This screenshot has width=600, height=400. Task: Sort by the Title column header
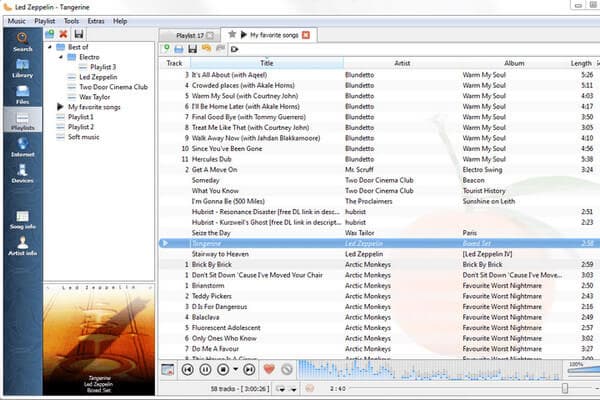point(267,63)
